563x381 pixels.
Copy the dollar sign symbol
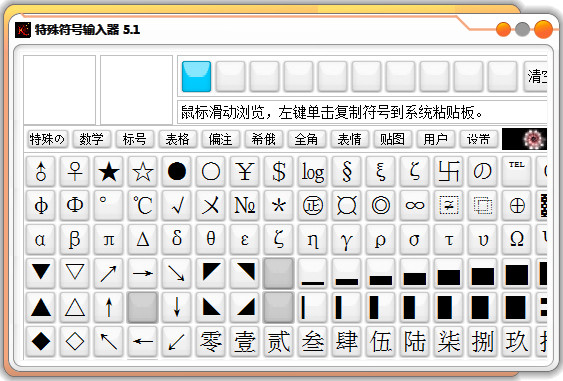pyautogui.click(x=278, y=171)
